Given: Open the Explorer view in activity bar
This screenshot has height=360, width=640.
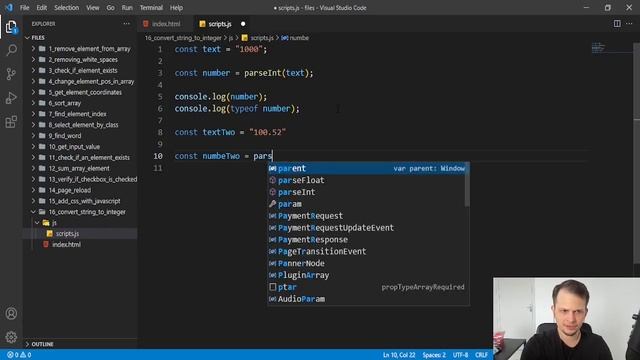Looking at the screenshot, I should (x=11, y=27).
